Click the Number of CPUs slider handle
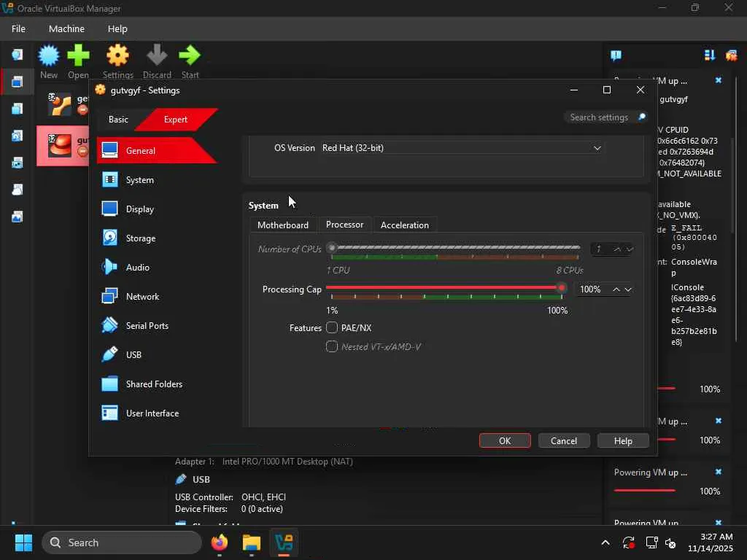 click(x=332, y=248)
